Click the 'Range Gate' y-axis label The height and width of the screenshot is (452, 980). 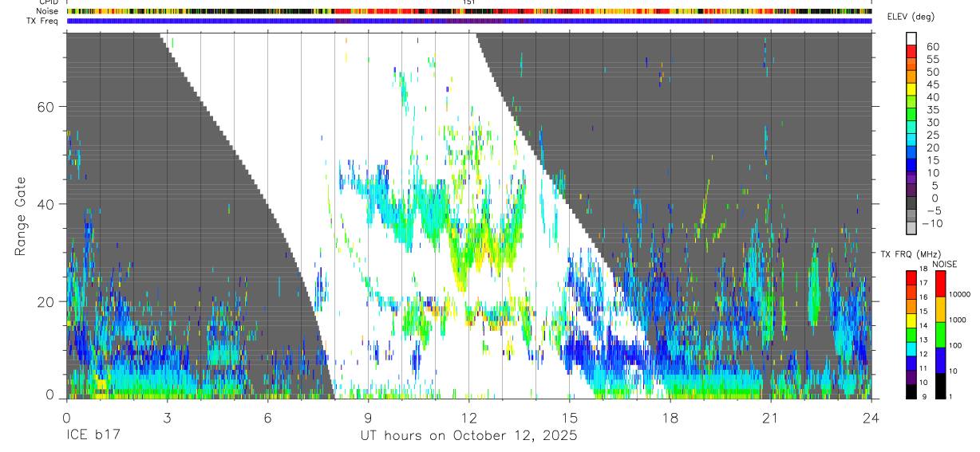pos(20,215)
